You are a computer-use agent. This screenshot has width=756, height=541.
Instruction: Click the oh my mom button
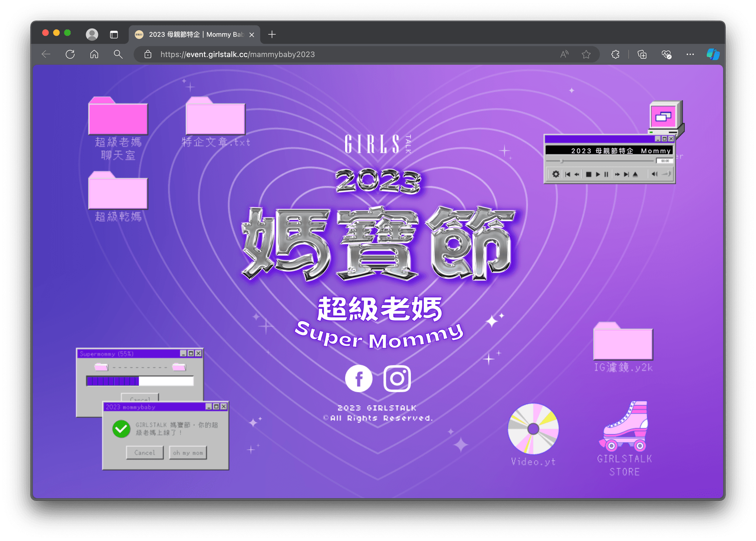[188, 453]
